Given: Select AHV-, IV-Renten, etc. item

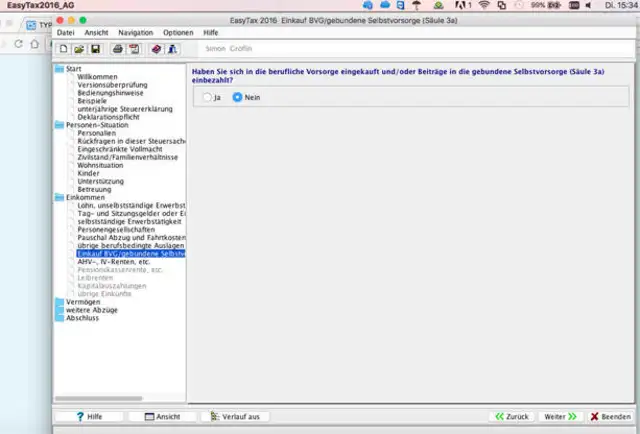Looking at the screenshot, I should click(x=113, y=262).
